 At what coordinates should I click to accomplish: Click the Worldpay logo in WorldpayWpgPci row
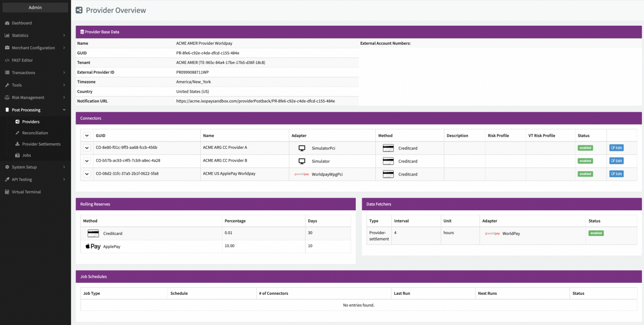coord(302,174)
